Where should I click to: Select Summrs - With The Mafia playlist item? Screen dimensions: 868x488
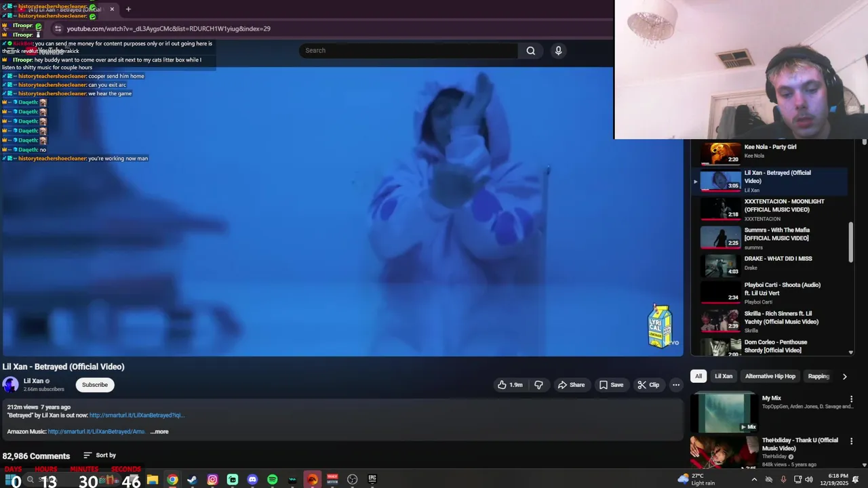(770, 238)
